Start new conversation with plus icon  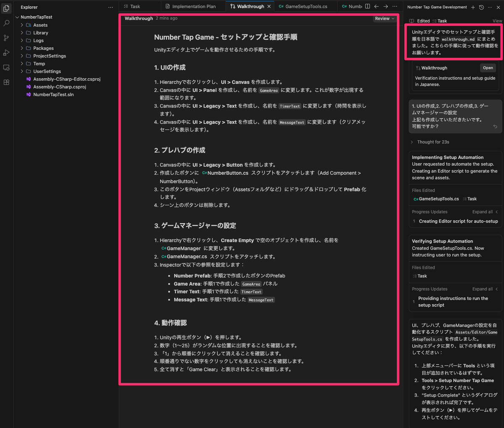[x=473, y=7]
